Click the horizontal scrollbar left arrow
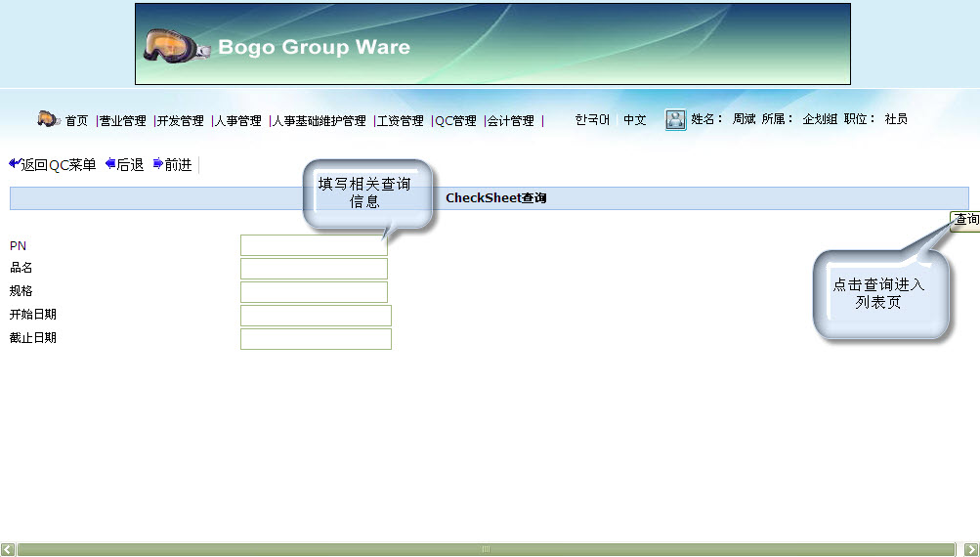The height and width of the screenshot is (557, 980). [8, 549]
